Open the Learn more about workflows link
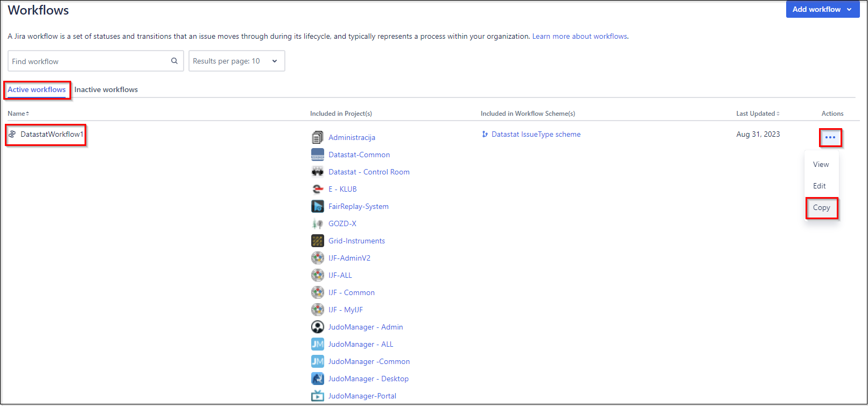This screenshot has height=406, width=868. (579, 36)
